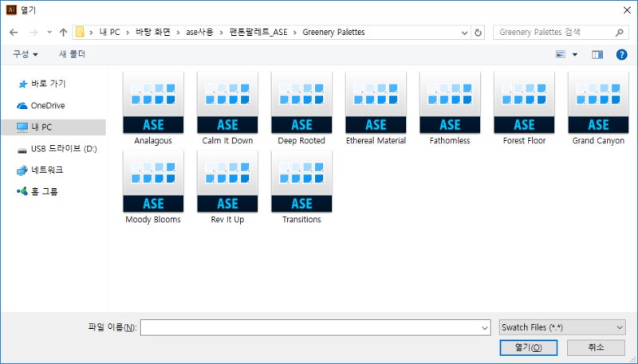
Task: Navigate to 팬톤팔레트_ASE in address path
Action: tap(258, 32)
